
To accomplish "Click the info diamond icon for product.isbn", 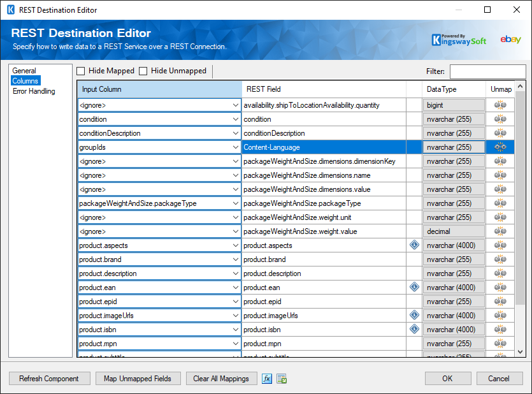I will (x=414, y=329).
